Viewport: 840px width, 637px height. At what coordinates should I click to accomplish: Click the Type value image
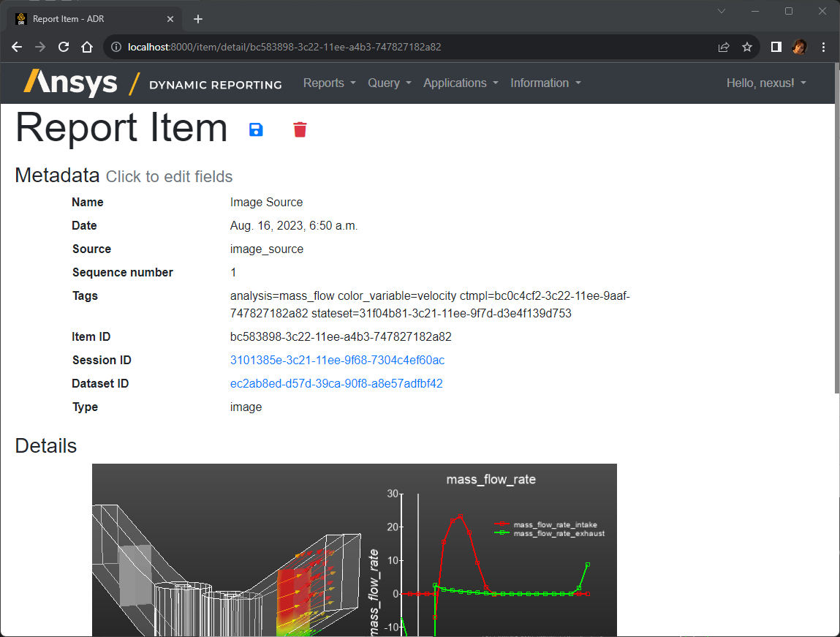point(246,407)
